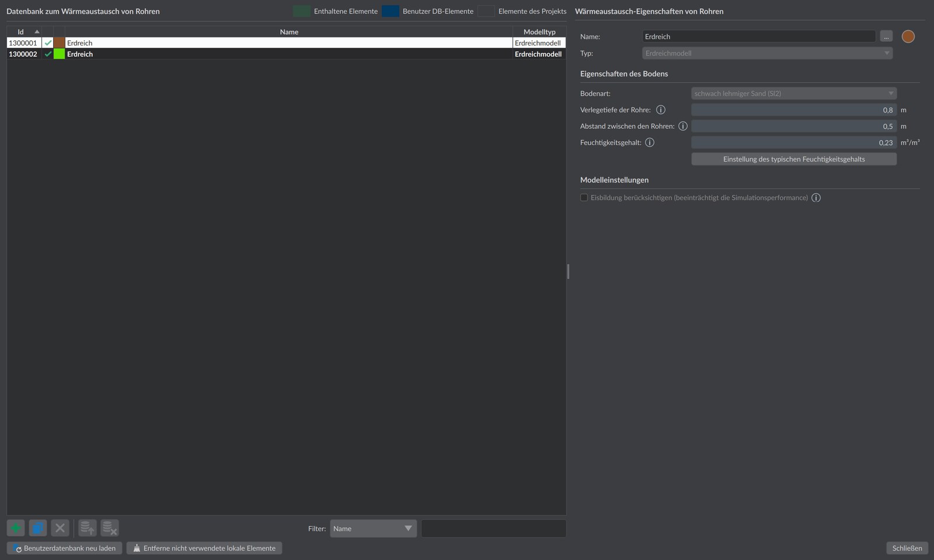Viewport: 934px width, 560px height.
Task: Open info icon next to Eisbildung option
Action: coord(816,198)
